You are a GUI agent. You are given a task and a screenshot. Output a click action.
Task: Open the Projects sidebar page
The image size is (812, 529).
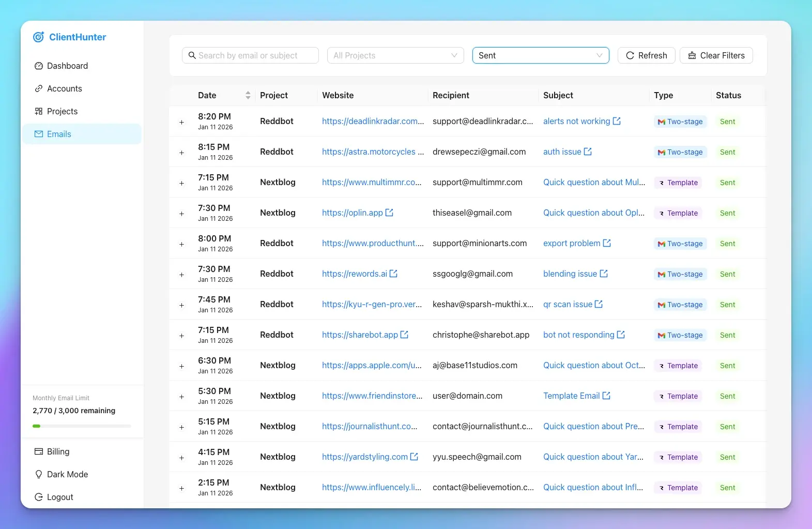(62, 111)
